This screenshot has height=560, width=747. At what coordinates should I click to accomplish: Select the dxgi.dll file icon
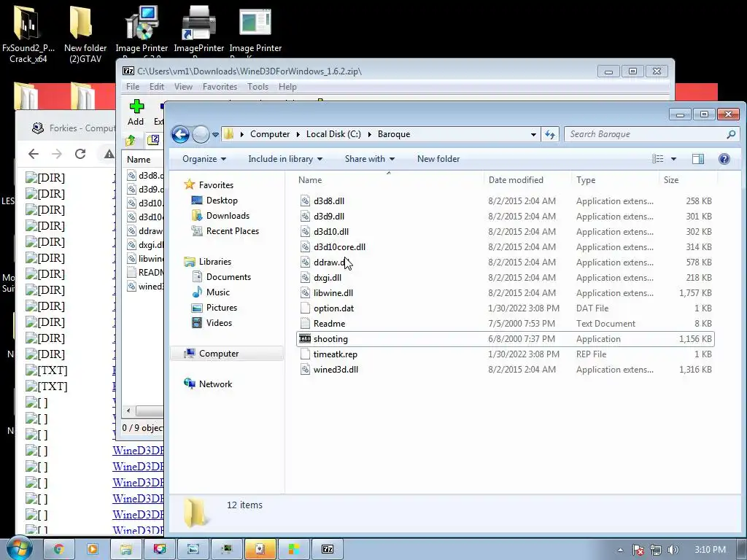click(x=305, y=278)
